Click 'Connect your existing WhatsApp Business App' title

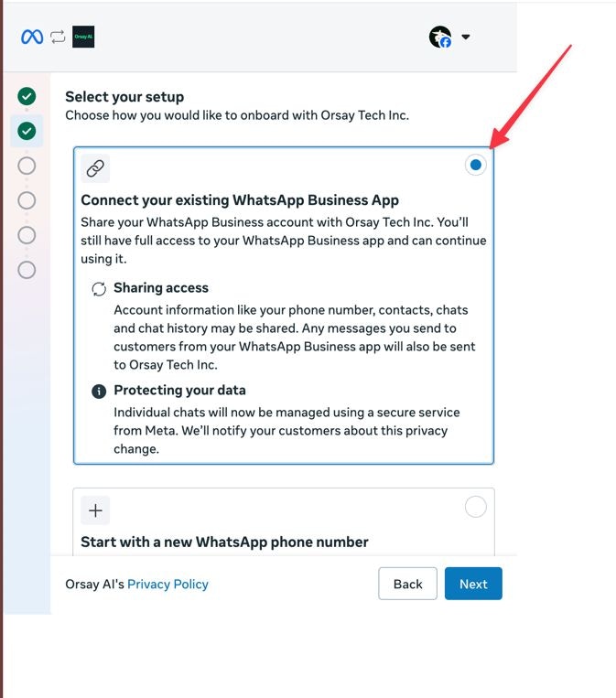click(x=240, y=200)
